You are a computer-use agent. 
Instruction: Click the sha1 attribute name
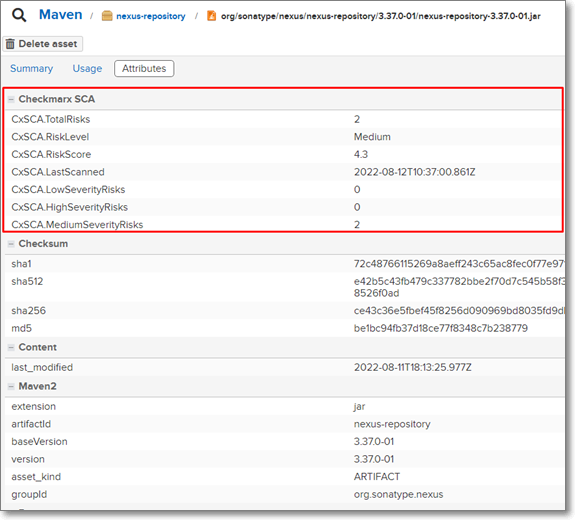21,264
